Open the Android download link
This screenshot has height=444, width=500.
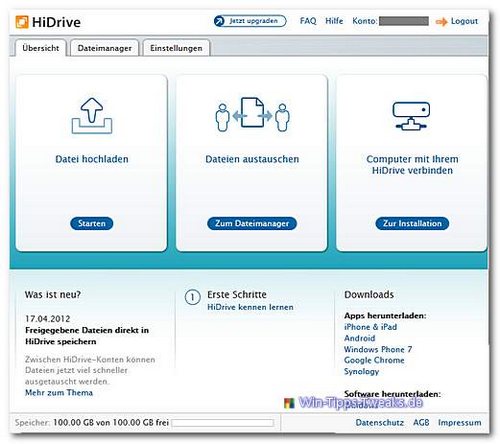360,338
